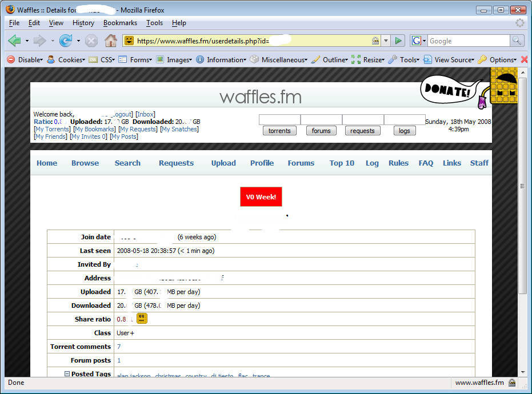Click the requests search button
The height and width of the screenshot is (394, 532).
(362, 131)
